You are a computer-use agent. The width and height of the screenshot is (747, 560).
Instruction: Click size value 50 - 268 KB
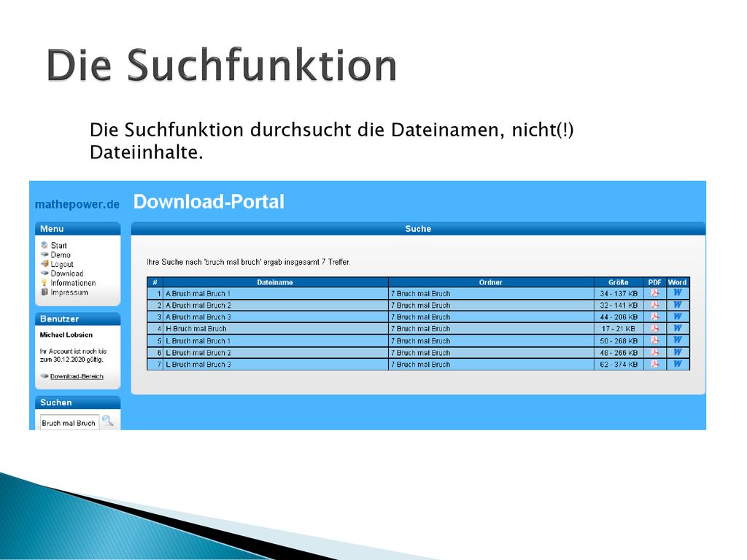pyautogui.click(x=619, y=341)
